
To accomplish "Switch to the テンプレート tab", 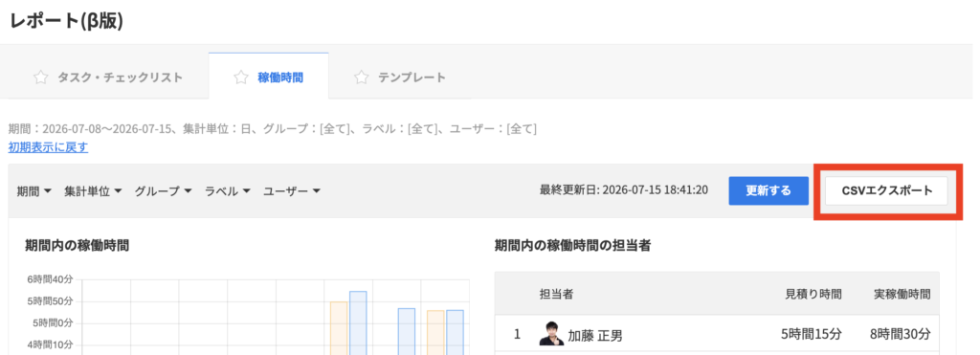I will pos(400,76).
